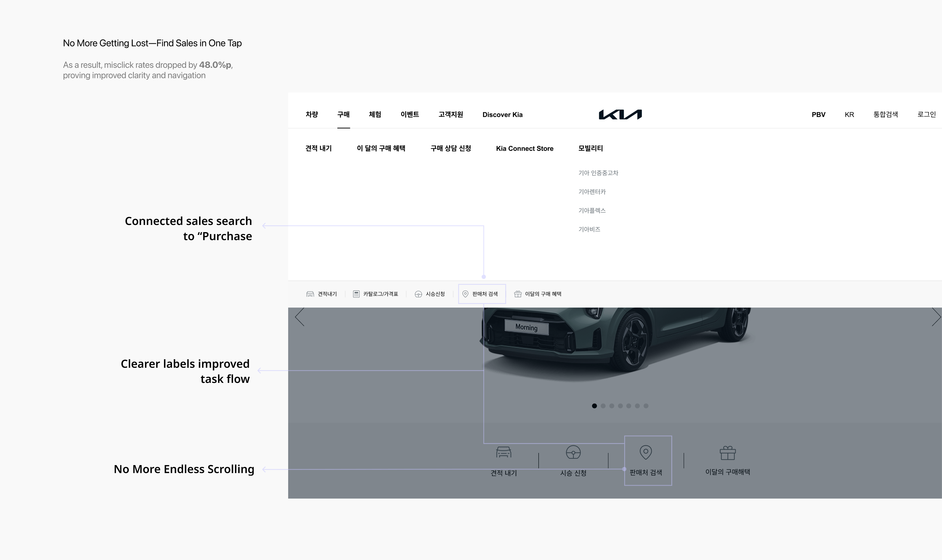Open the 차량 menu
Image resolution: width=942 pixels, height=560 pixels.
coord(312,114)
